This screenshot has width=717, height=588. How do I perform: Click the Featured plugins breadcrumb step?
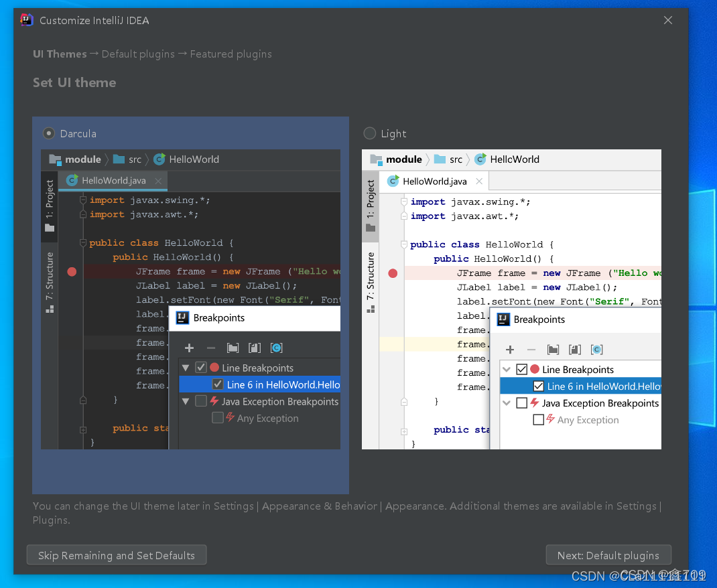point(231,54)
